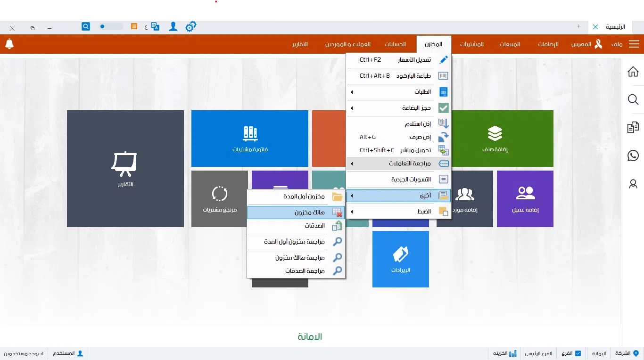Click the user profile icon in top toolbar
This screenshot has height=360, width=644.
click(x=173, y=26)
